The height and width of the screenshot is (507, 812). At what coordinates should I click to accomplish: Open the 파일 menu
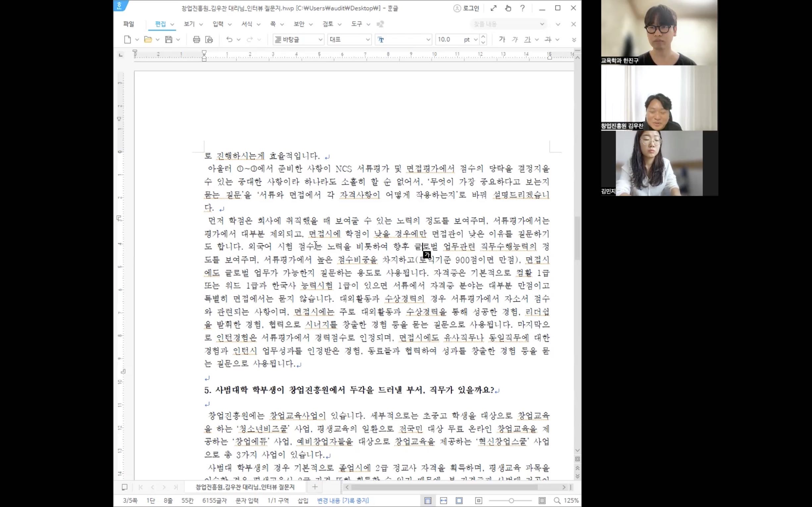(x=128, y=24)
